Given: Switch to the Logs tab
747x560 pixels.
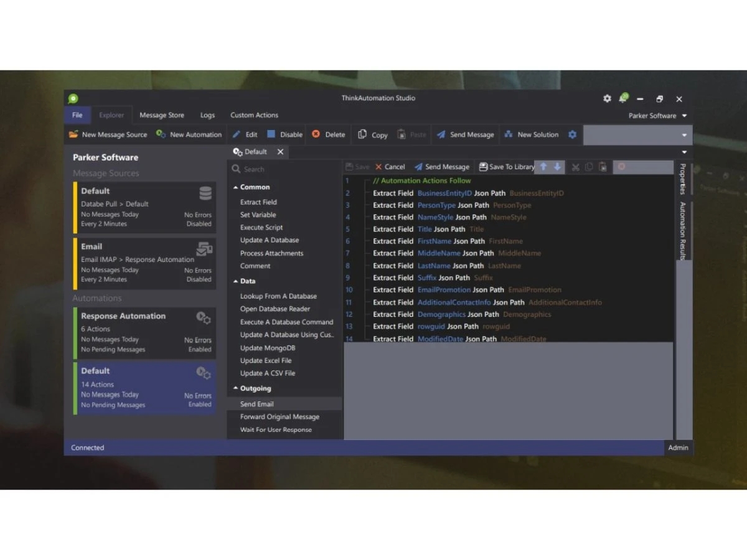Looking at the screenshot, I should [207, 115].
